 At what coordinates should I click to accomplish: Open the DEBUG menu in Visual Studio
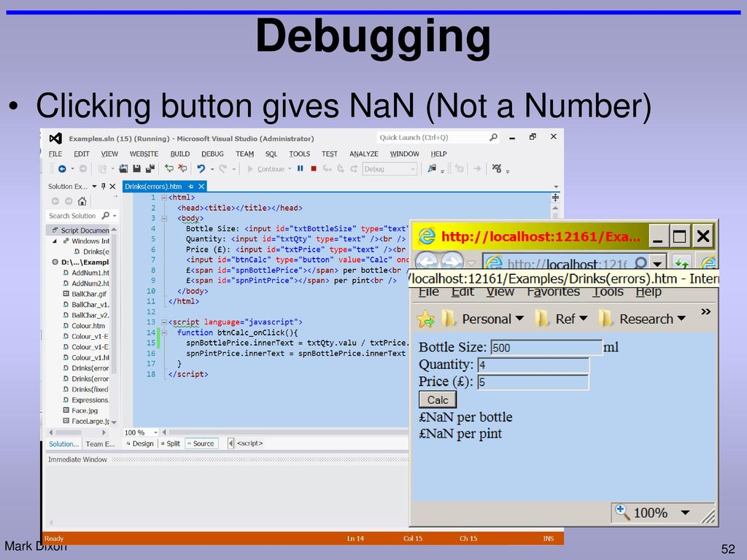(x=212, y=154)
